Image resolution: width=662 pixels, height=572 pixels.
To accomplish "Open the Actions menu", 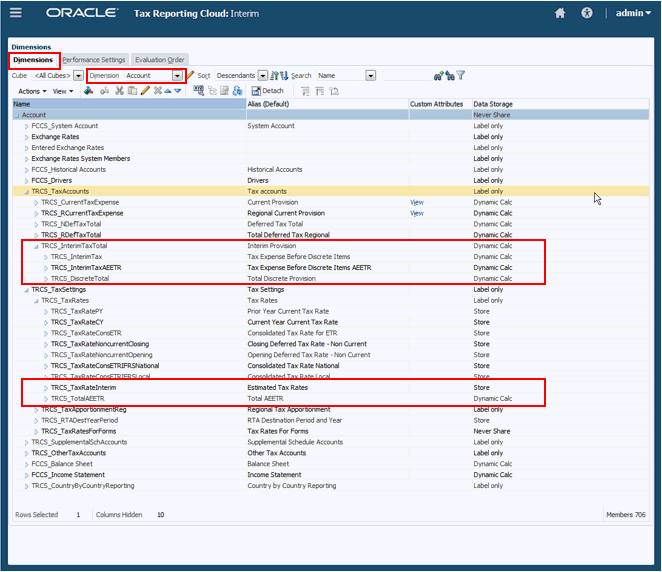I will point(32,91).
